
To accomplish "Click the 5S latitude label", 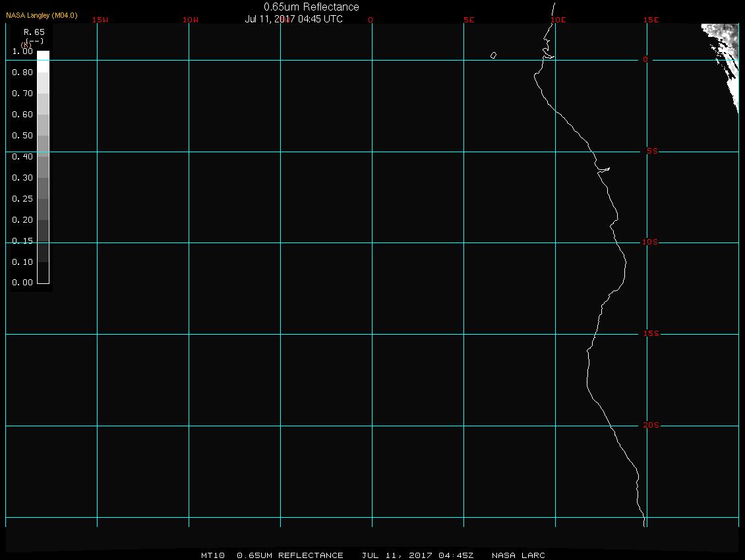I will click(652, 151).
